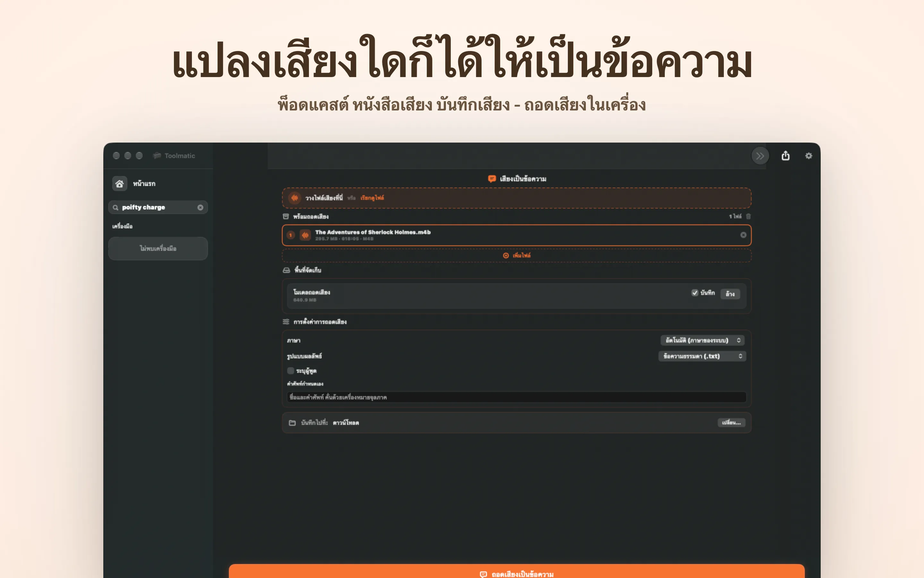Open settings gear in toolbar
Image resolution: width=924 pixels, height=578 pixels.
(x=809, y=156)
